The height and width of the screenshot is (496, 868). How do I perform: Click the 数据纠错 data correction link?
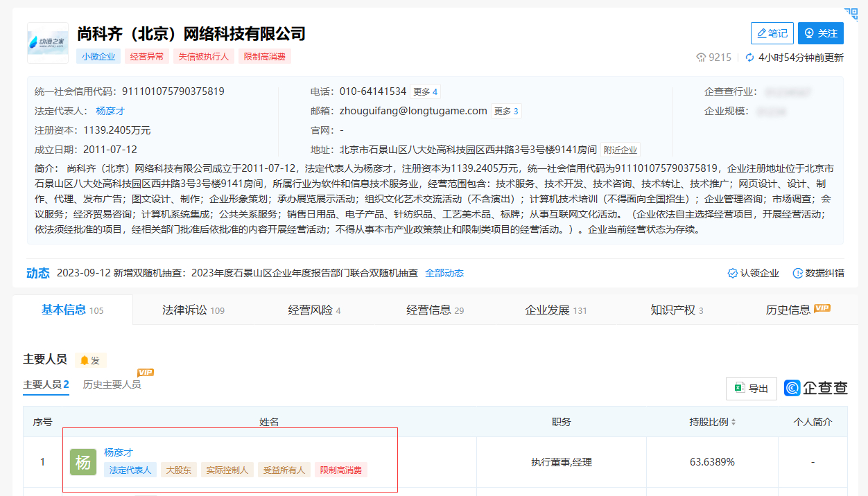pyautogui.click(x=819, y=273)
